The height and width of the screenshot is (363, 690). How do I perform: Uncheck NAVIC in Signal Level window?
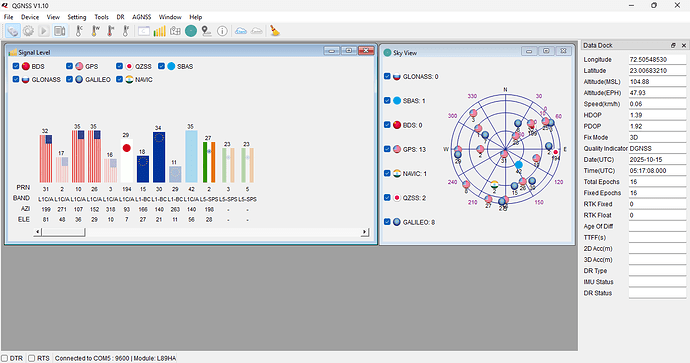[x=119, y=79]
